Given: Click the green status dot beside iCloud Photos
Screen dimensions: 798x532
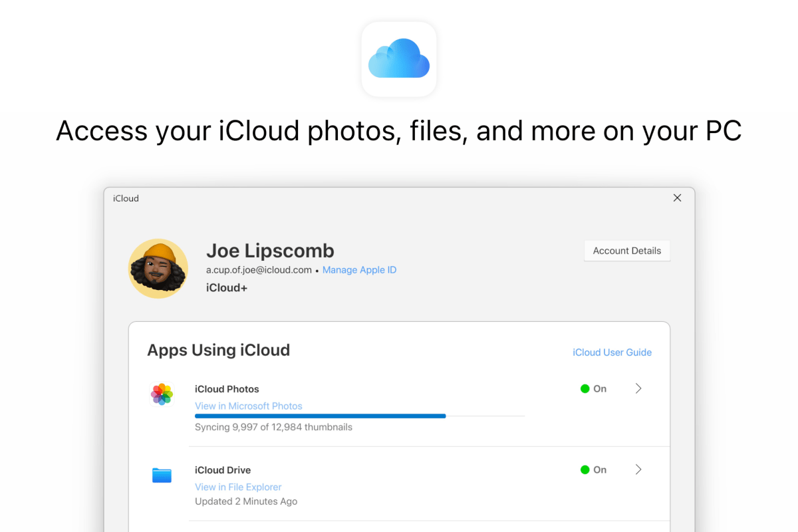Looking at the screenshot, I should [585, 388].
